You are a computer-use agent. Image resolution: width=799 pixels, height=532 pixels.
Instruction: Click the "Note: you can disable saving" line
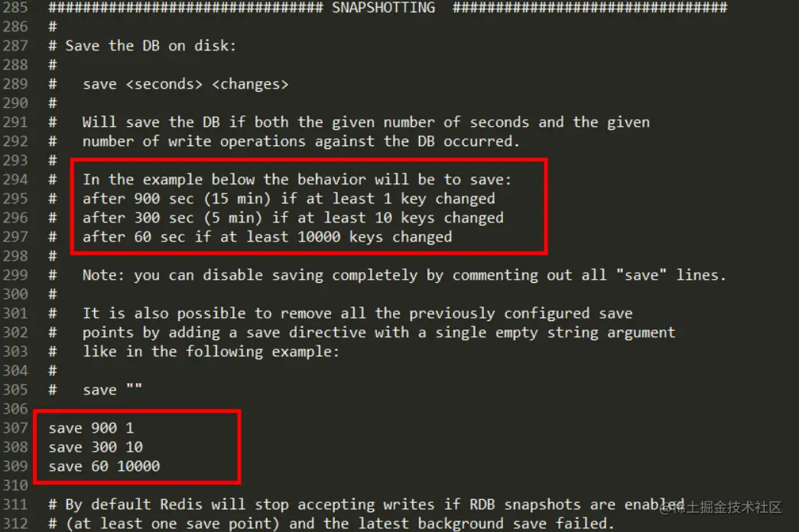coord(404,275)
